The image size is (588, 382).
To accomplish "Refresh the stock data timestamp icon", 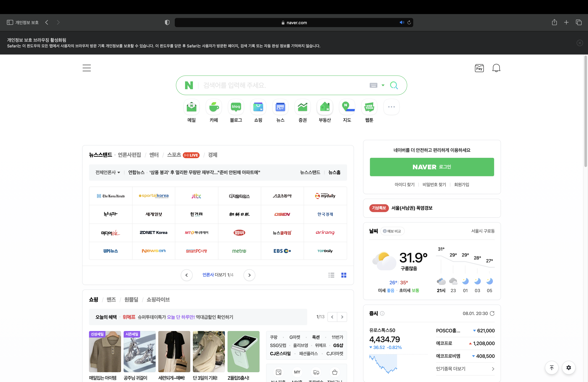I will [x=492, y=313].
